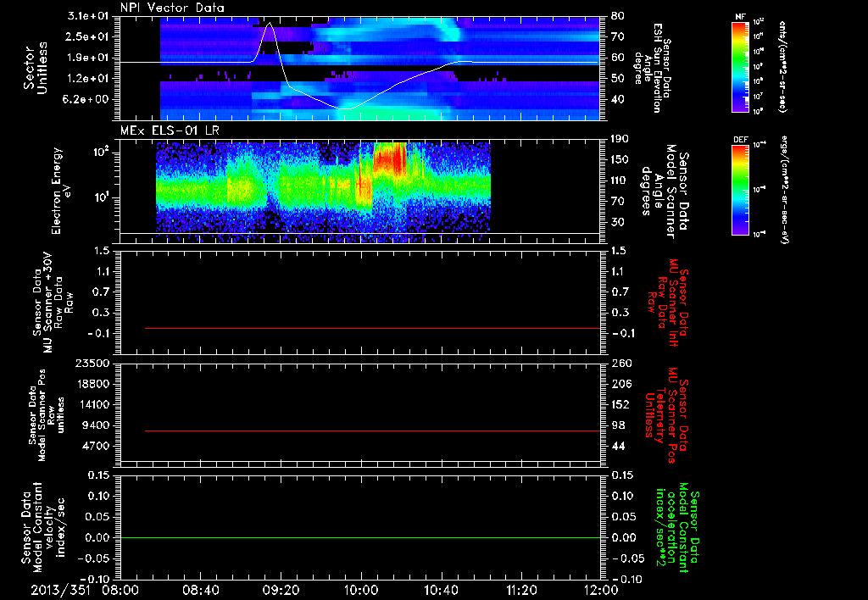This screenshot has width=868, height=600.
Task: Select the "MEx ELS-01 LR" panel title
Action: [x=169, y=131]
